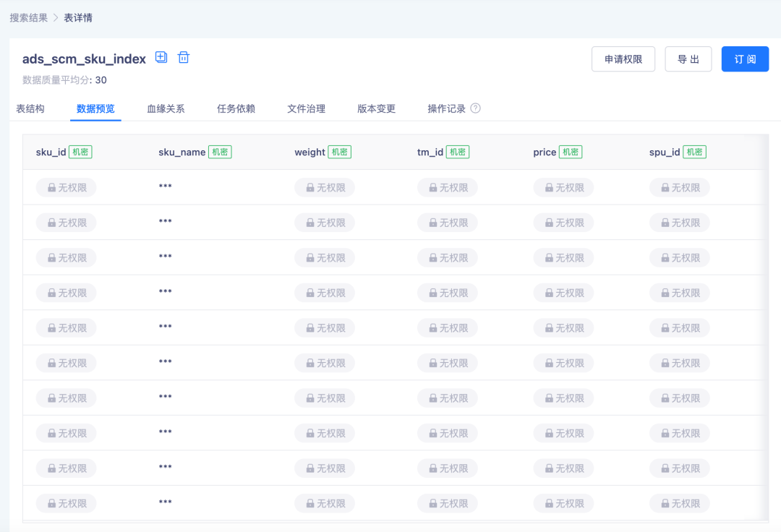
Task: Return to 搜索结果 via breadcrumb
Action: 28,17
